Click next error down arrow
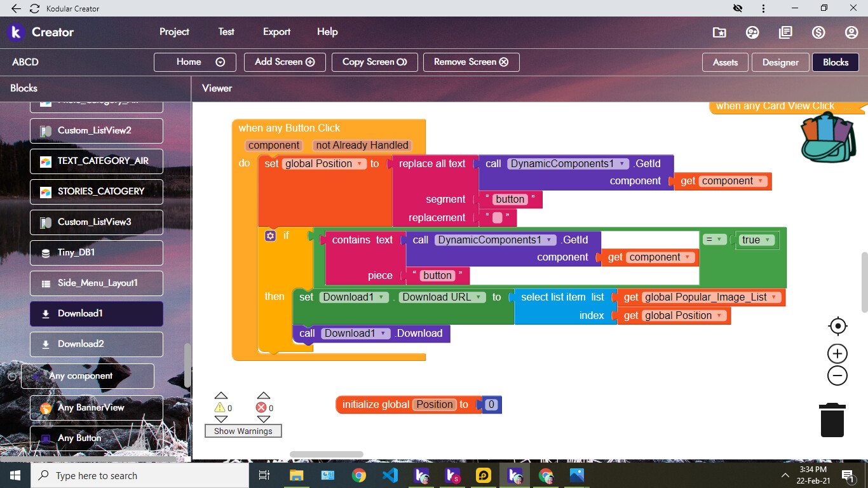 264,419
